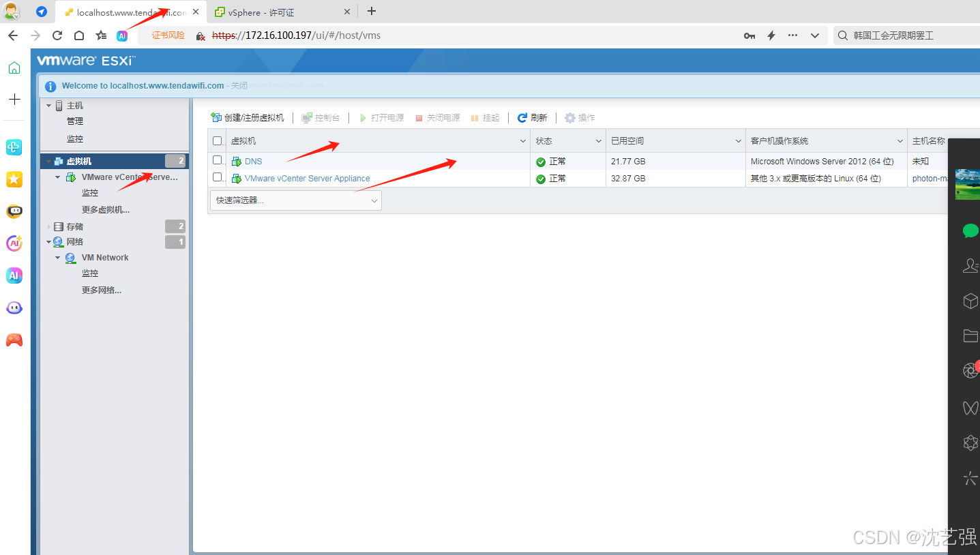This screenshot has width=980, height=555.
Task: Collapse the 主机 tree node arrow
Action: pos(48,106)
